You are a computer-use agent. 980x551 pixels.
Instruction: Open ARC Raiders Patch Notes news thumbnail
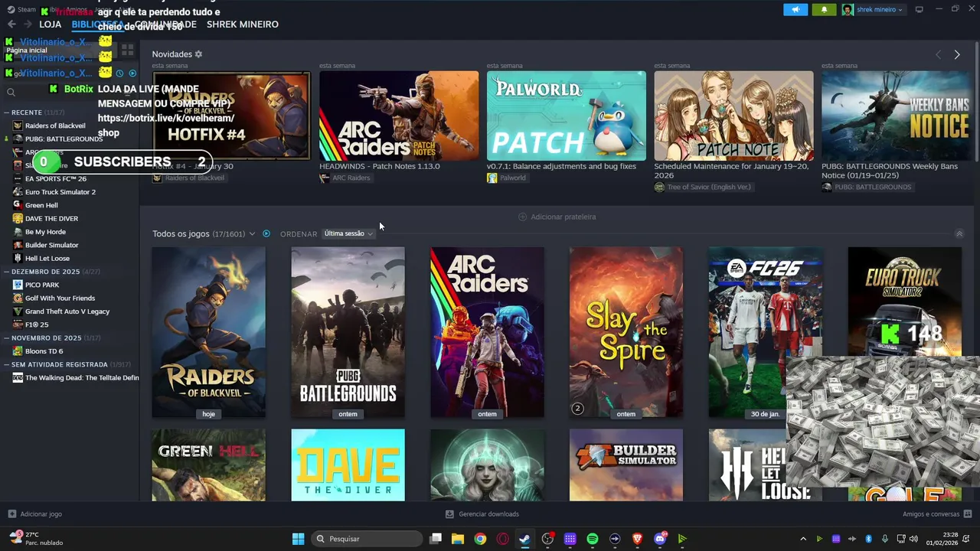(399, 116)
